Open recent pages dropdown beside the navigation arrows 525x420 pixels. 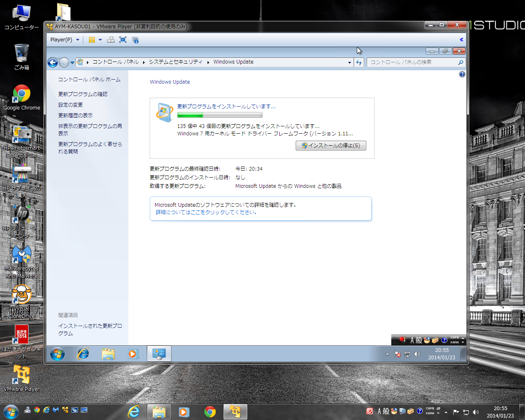(x=72, y=63)
